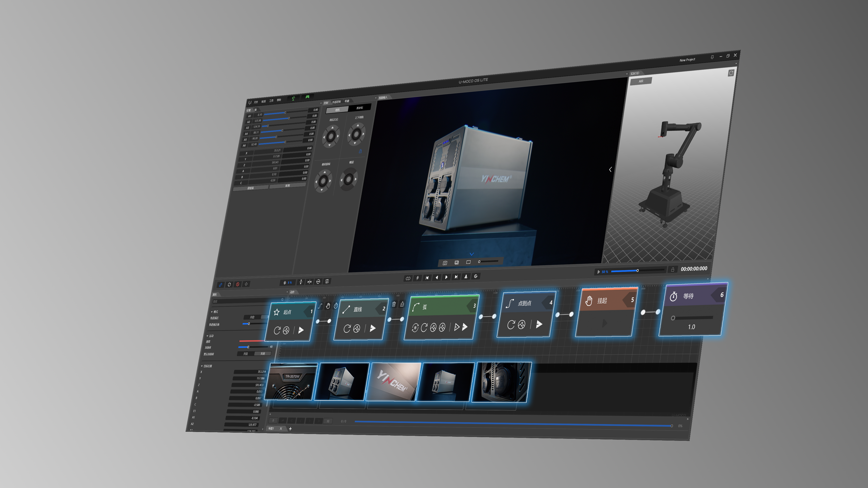This screenshot has width=868, height=488.
Task: Toggle the blue padlock under 上下地轨 joystick
Action: coord(360,151)
